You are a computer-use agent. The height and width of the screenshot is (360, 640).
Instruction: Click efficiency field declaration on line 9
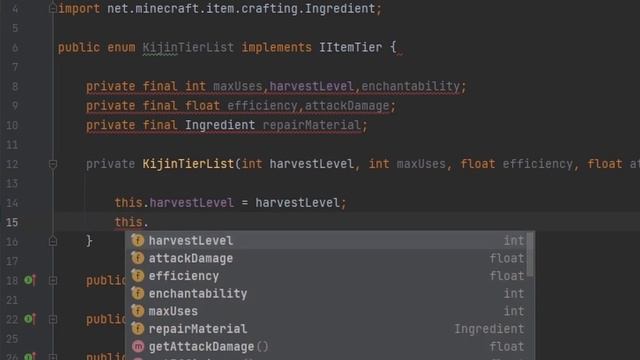pos(262,106)
